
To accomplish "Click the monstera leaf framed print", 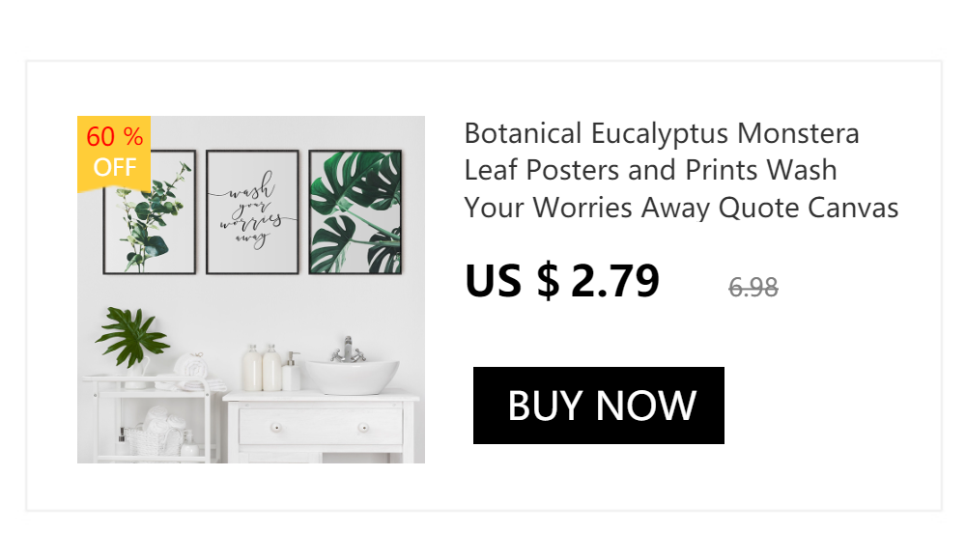I will (x=355, y=211).
